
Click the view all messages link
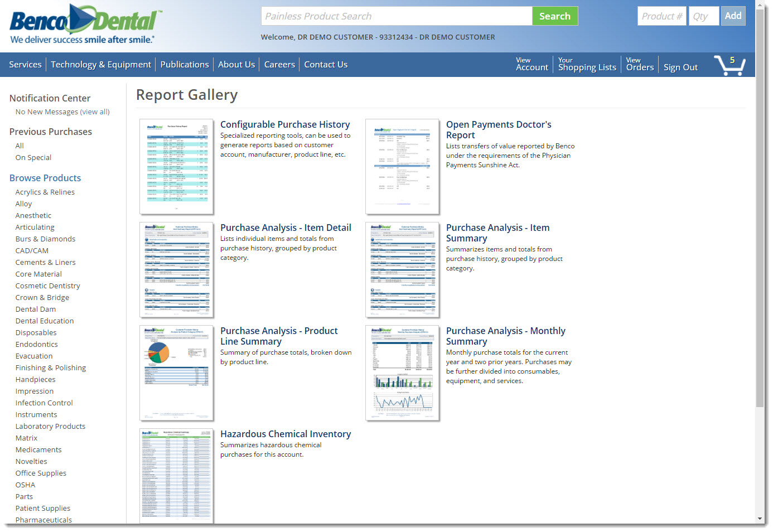95,112
